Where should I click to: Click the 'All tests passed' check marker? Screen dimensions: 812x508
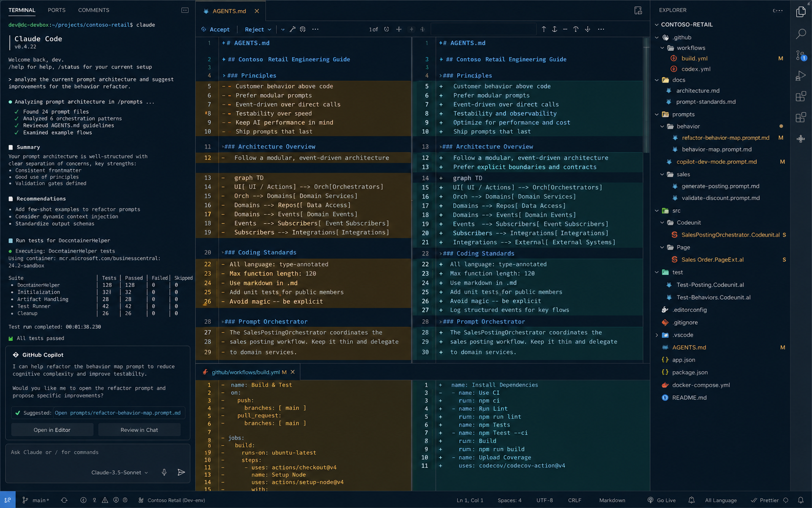tap(11, 338)
